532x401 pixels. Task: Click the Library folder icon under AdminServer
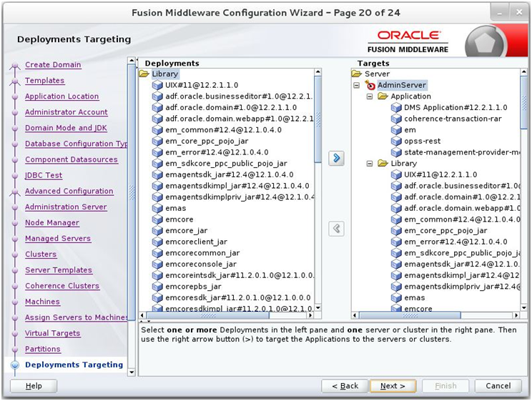tap(383, 164)
